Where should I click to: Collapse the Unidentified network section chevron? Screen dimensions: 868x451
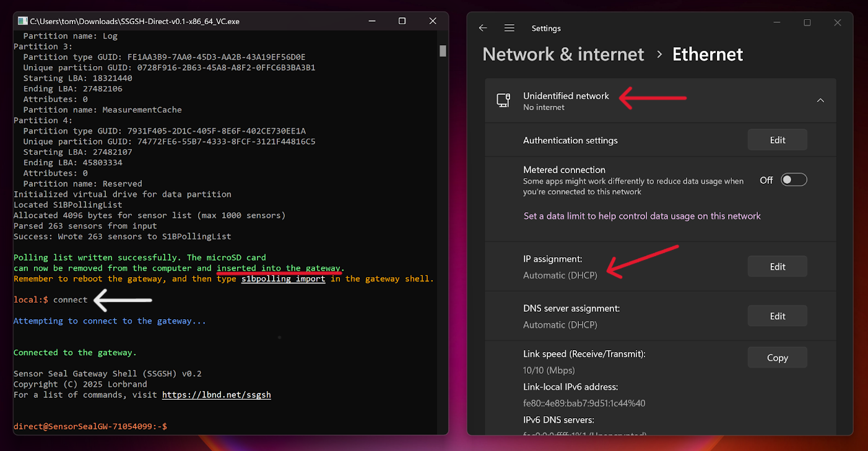(x=820, y=100)
